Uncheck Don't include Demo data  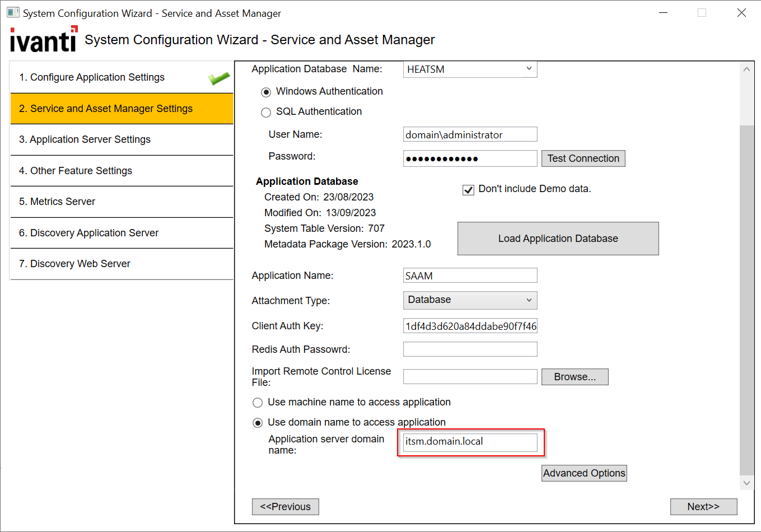coord(468,190)
